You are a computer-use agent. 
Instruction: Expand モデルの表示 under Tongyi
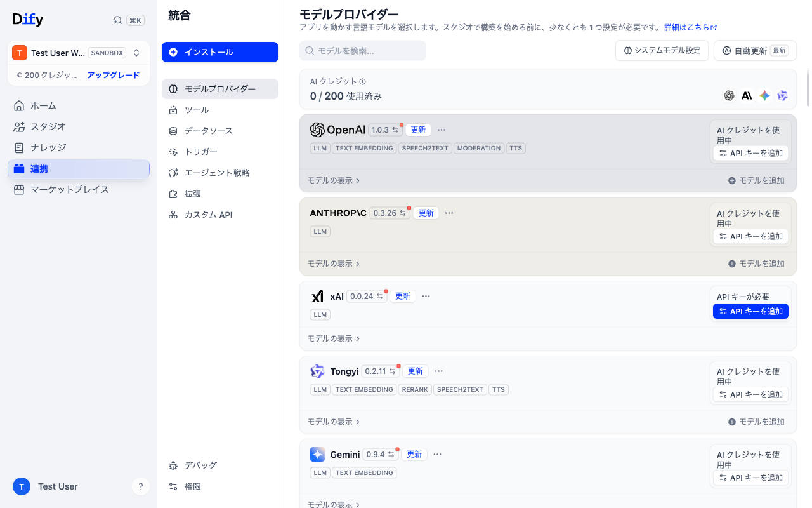tap(334, 422)
